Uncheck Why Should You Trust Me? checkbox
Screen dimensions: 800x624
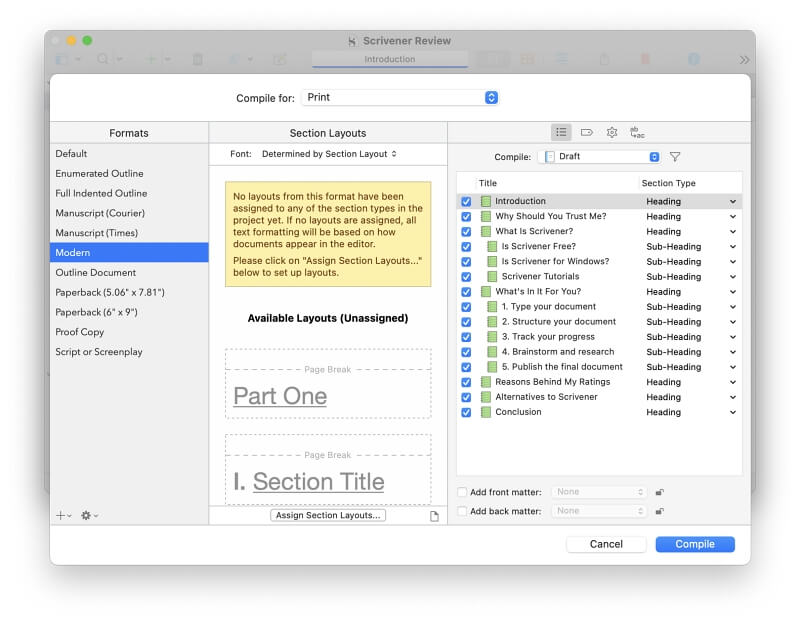[466, 216]
